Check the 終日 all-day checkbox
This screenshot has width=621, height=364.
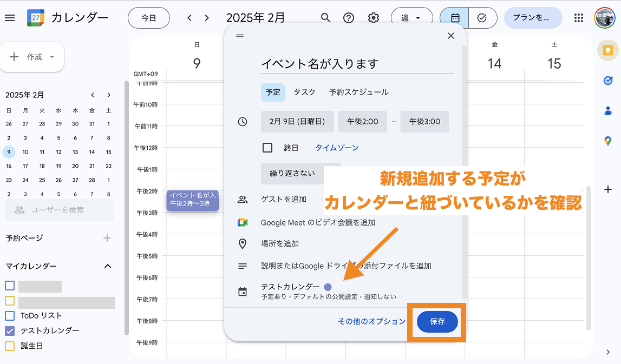pos(267,148)
